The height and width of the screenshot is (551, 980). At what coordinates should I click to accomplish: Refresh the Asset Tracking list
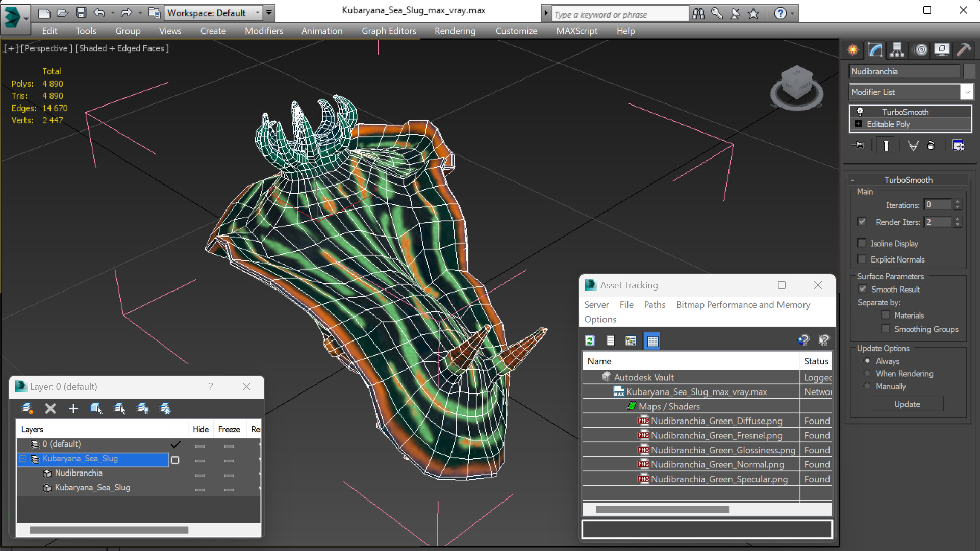point(590,341)
